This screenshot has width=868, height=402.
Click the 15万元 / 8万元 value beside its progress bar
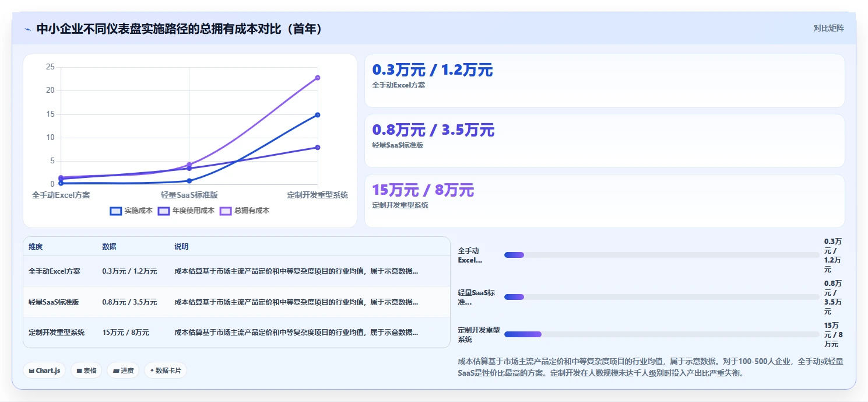pyautogui.click(x=833, y=335)
